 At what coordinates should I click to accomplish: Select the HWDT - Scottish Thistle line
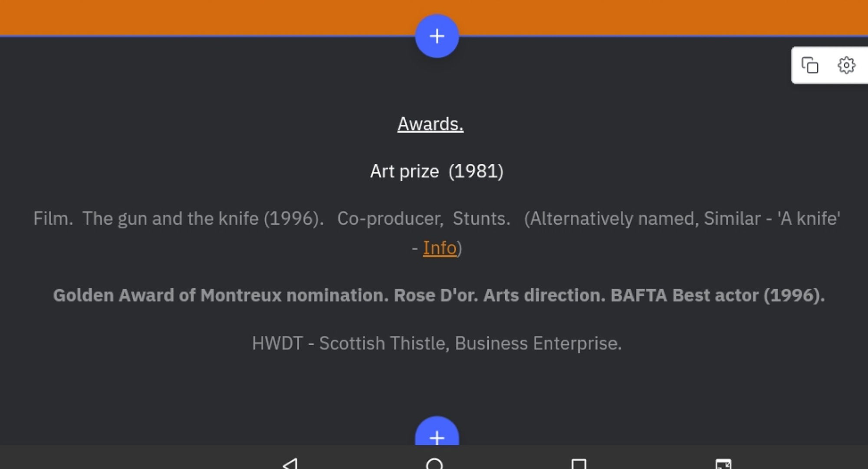pyautogui.click(x=437, y=343)
